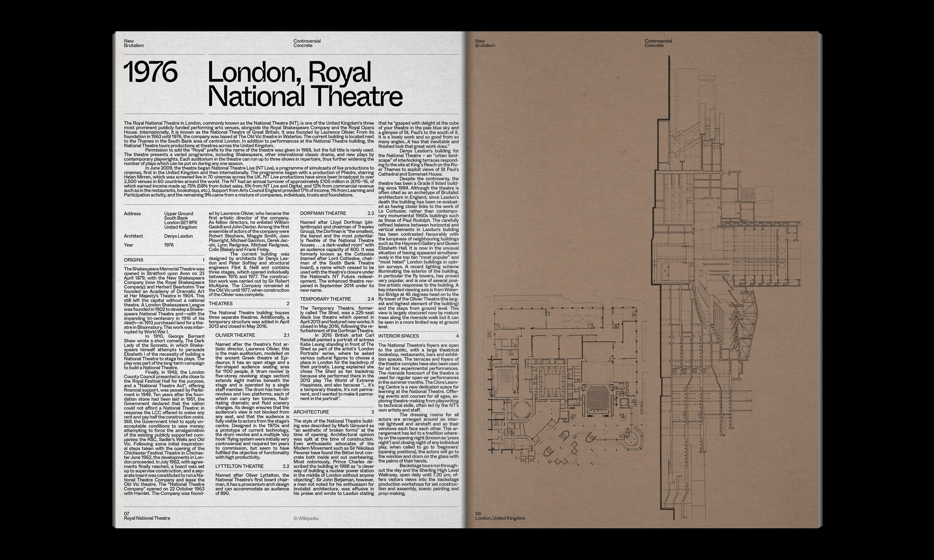This screenshot has width=934, height=560.
Task: Click the Year 1976 info entry
Action: [149, 245]
